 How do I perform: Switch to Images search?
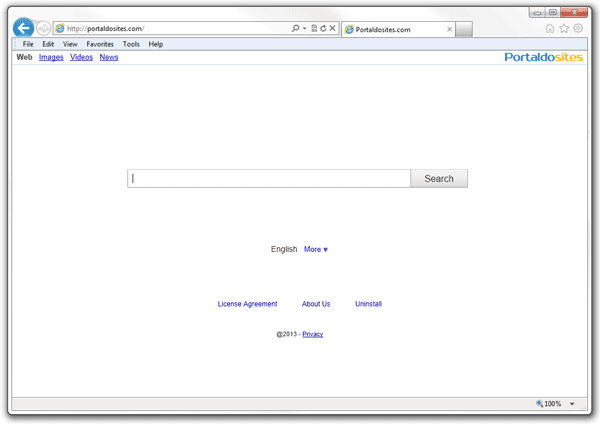coord(51,57)
